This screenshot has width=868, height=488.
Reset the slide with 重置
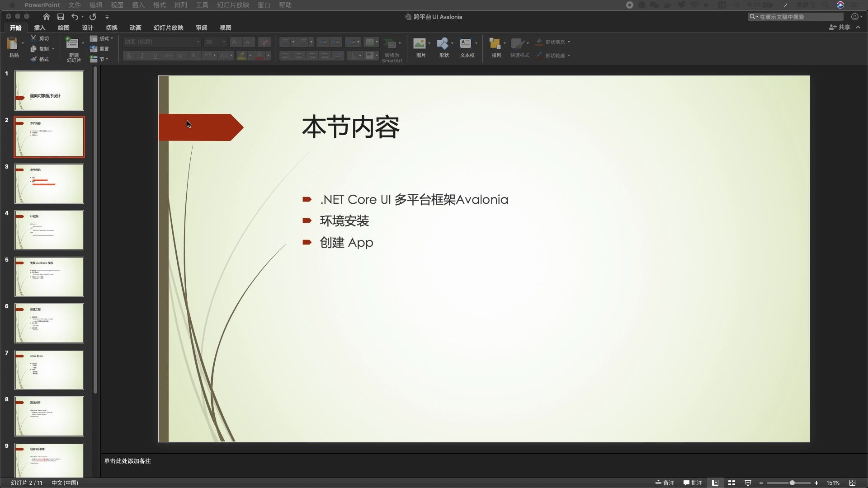99,49
